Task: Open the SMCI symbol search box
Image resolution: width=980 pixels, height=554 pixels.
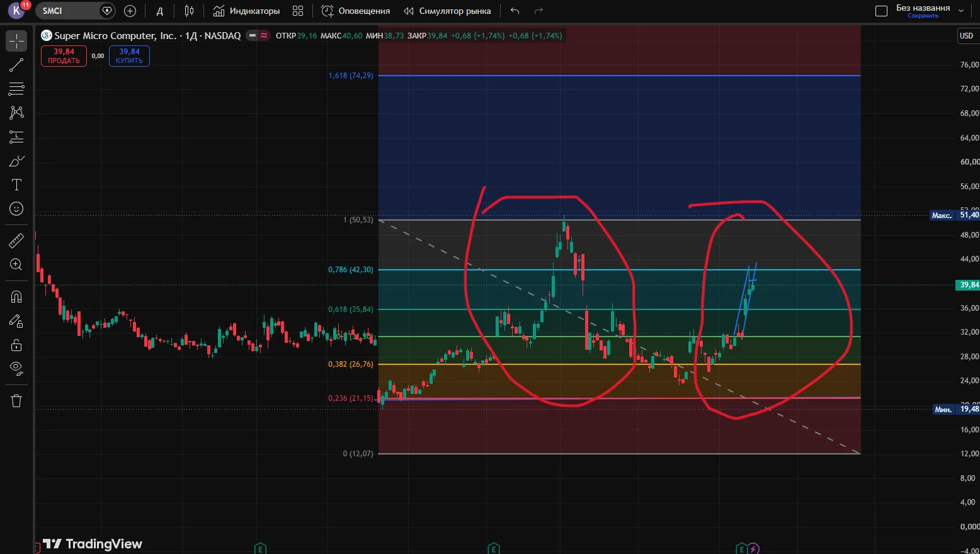Action: point(74,11)
